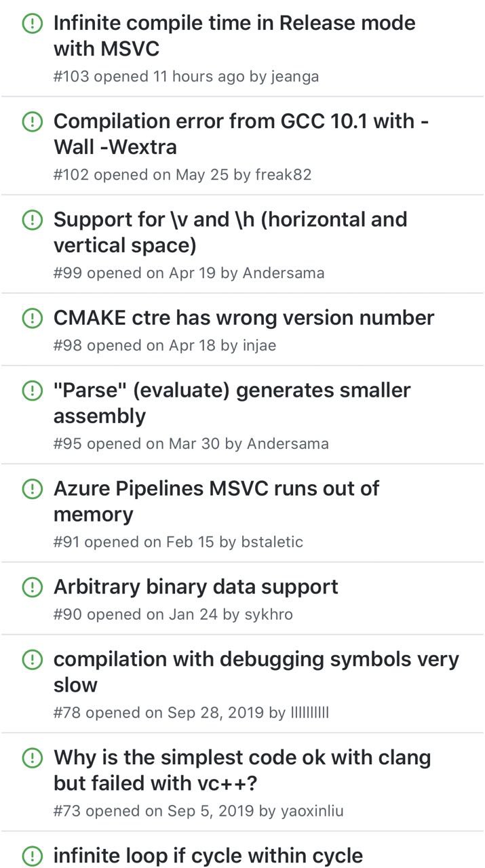The width and height of the screenshot is (485, 868).
Task: Click author "Andersama" on issue #99
Action: click(x=284, y=273)
